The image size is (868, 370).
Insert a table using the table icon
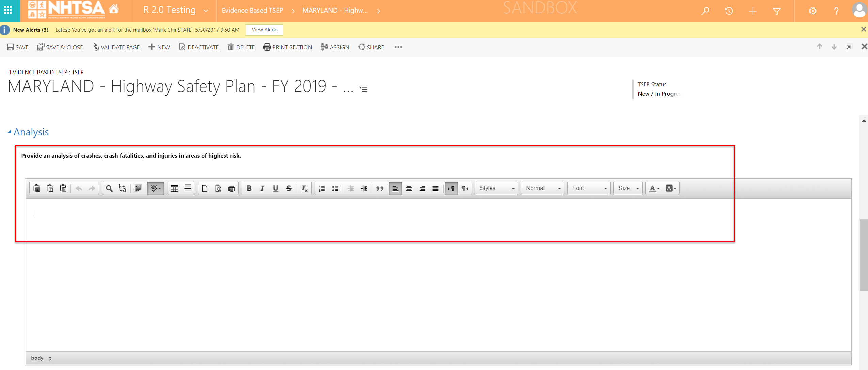(174, 188)
